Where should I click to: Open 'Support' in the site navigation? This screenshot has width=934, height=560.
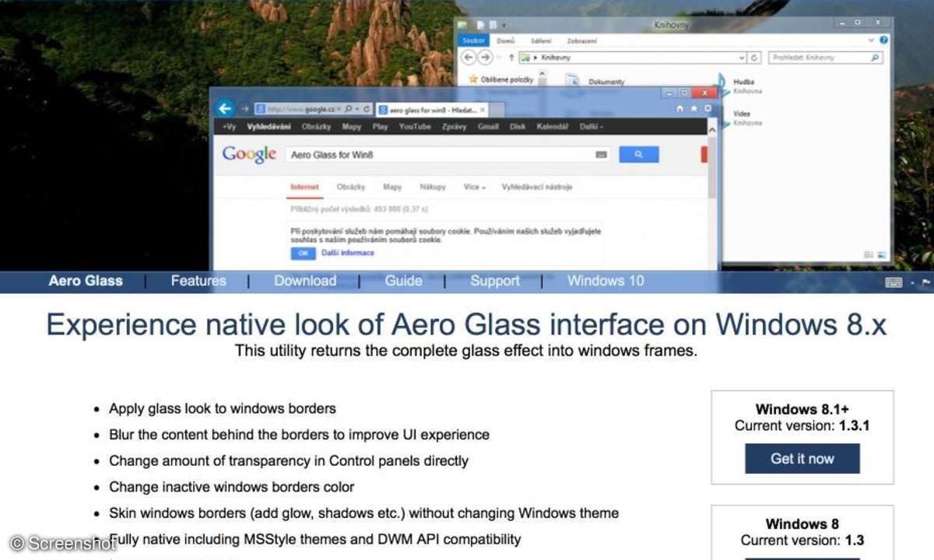(x=495, y=281)
